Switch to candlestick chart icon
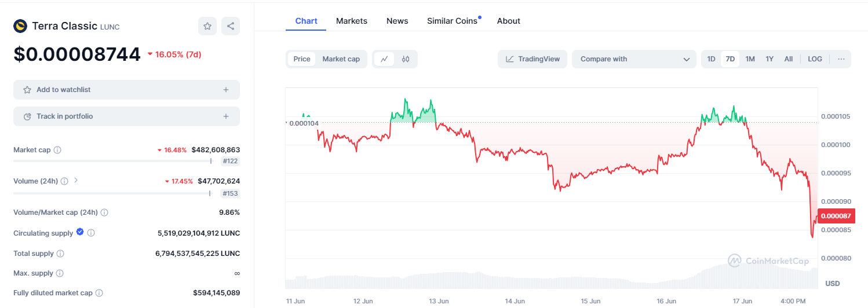Image resolution: width=868 pixels, height=308 pixels. (406, 59)
